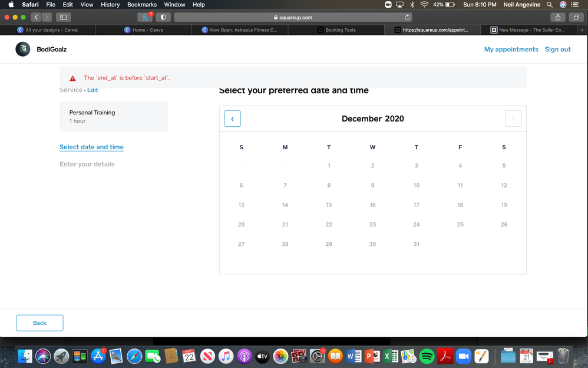The width and height of the screenshot is (588, 368).
Task: Open the Wi-Fi status menu
Action: coord(425,5)
